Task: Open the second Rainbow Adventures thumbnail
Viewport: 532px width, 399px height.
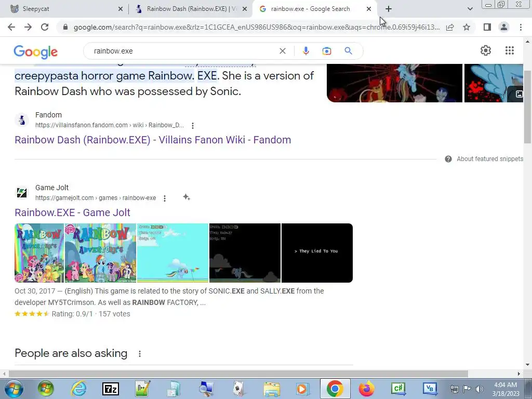Action: click(100, 253)
